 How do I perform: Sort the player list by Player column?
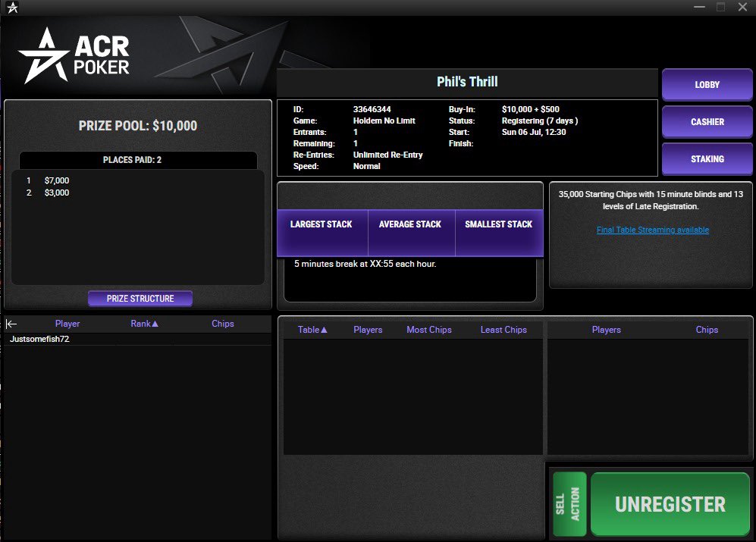[x=67, y=324]
